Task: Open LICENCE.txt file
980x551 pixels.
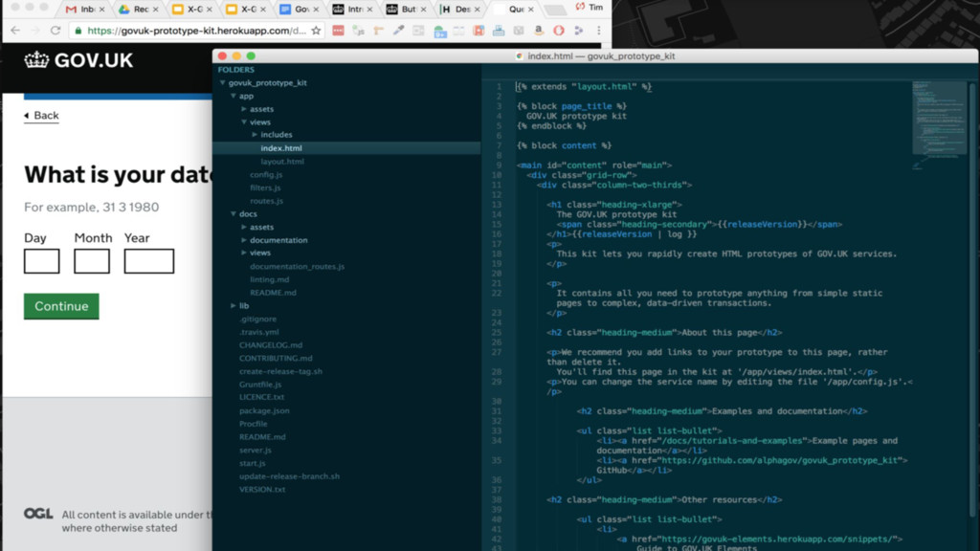Action: [x=262, y=397]
